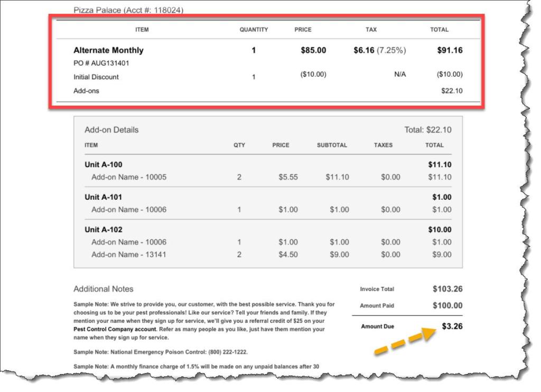Viewport: 541px width, 392px height.
Task: Click the QUANTITY column header
Action: point(254,30)
